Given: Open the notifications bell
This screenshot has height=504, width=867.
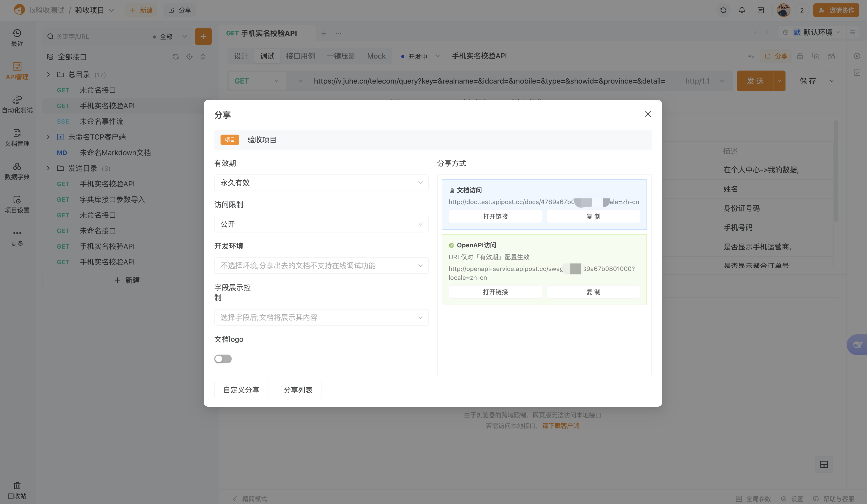Looking at the screenshot, I should 742,10.
